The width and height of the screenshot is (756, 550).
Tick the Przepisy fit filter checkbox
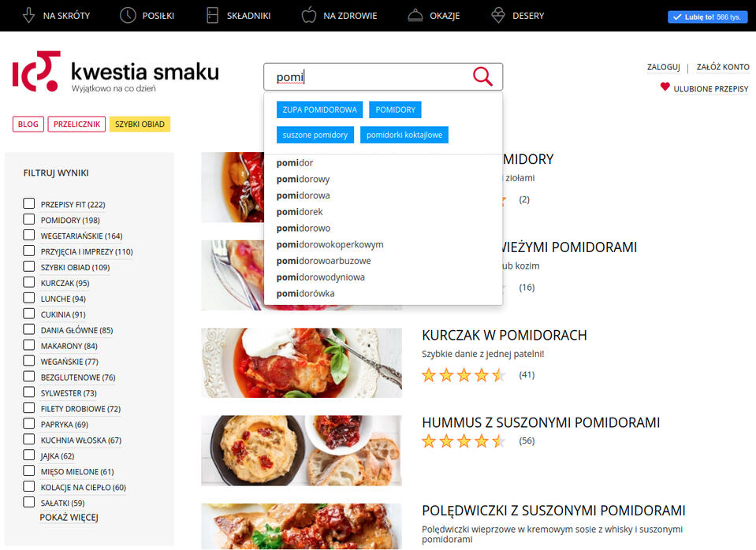(29, 203)
